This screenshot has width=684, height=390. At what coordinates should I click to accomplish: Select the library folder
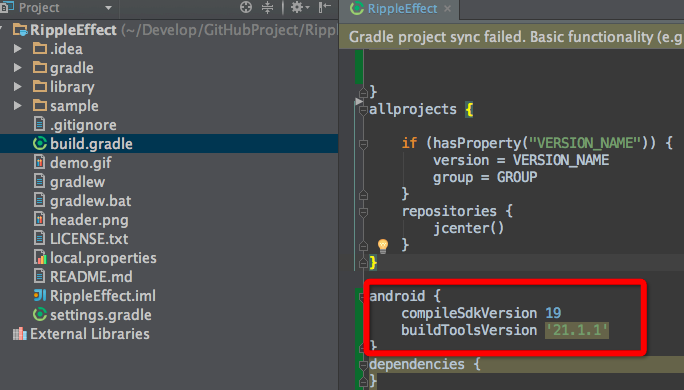(x=72, y=87)
